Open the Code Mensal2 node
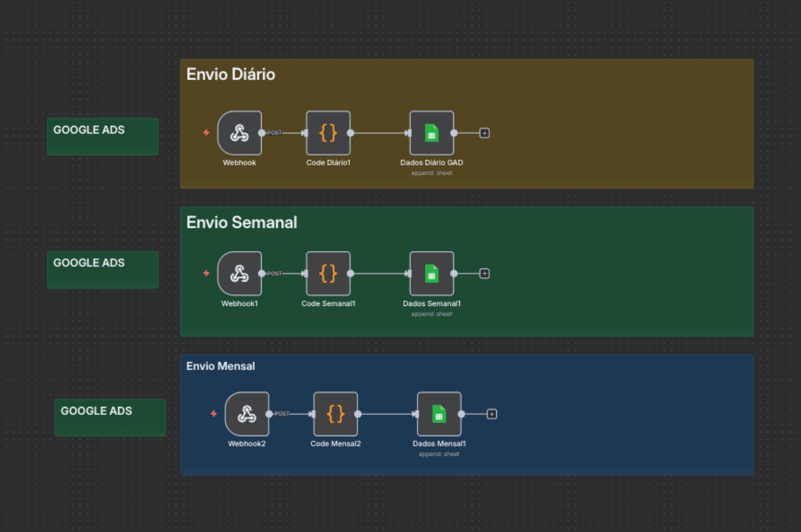 [335, 414]
